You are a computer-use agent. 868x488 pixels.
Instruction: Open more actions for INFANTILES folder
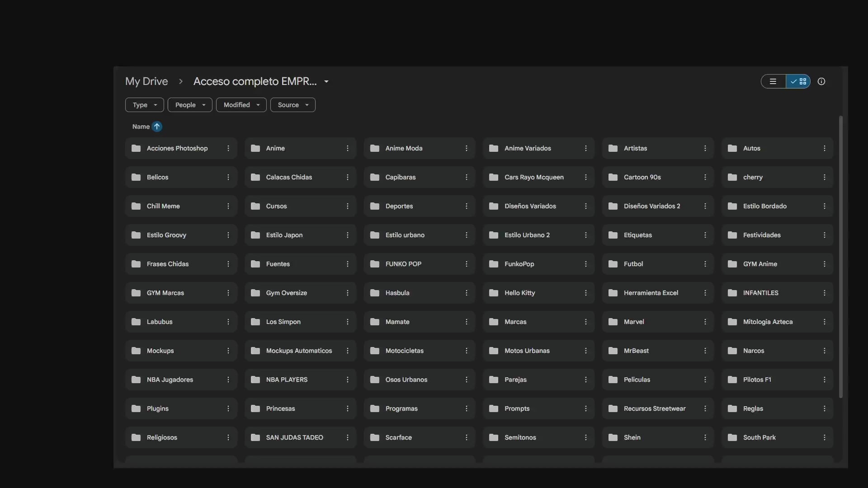pyautogui.click(x=825, y=293)
